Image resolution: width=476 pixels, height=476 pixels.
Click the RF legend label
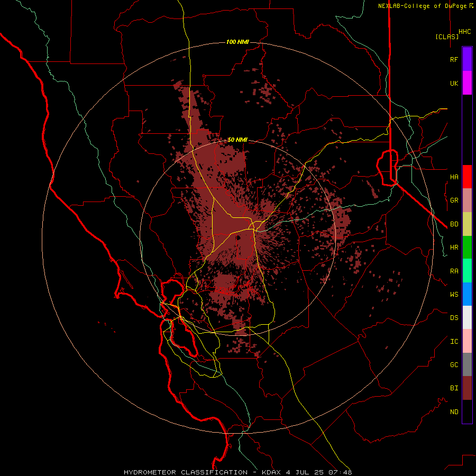coord(454,59)
